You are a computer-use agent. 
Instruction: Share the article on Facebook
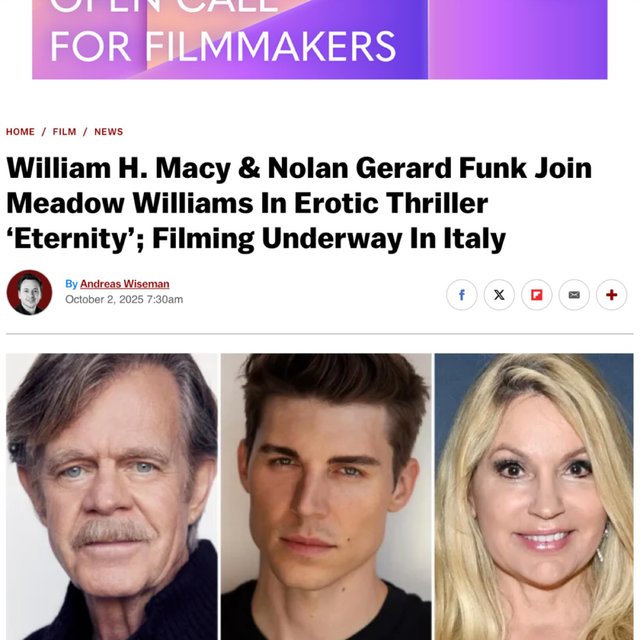[x=462, y=295]
